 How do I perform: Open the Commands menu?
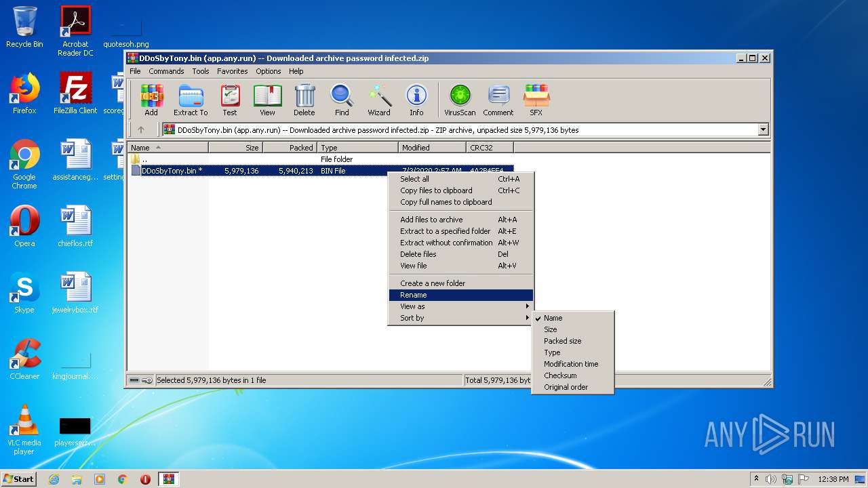tap(166, 71)
